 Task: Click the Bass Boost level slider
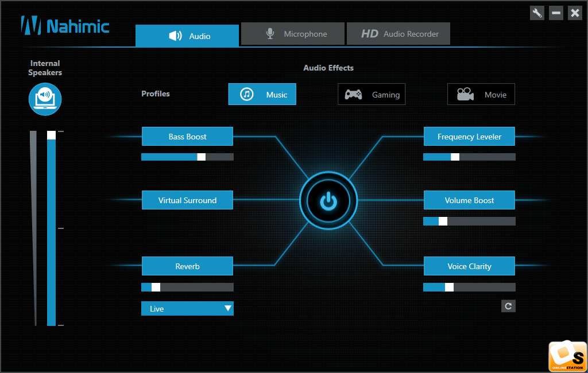click(188, 157)
